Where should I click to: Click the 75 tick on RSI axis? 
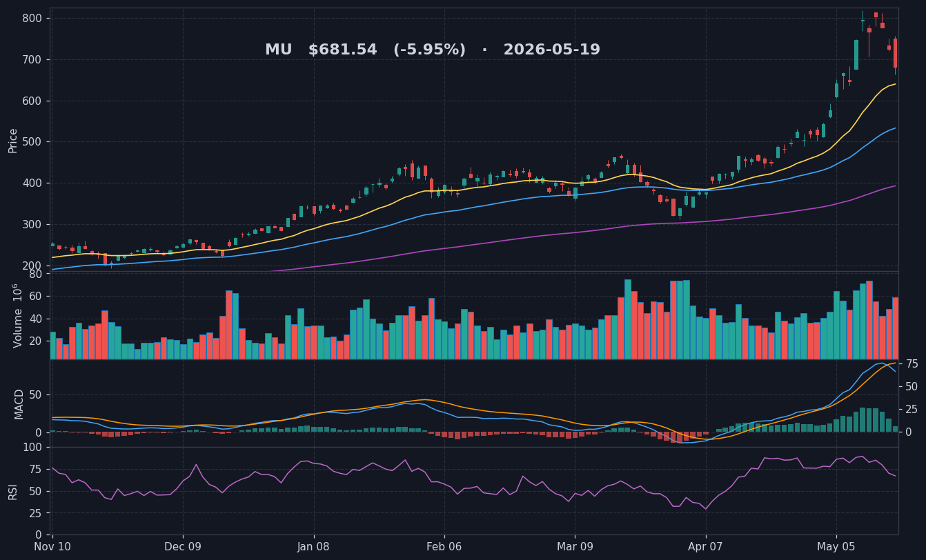(35, 470)
